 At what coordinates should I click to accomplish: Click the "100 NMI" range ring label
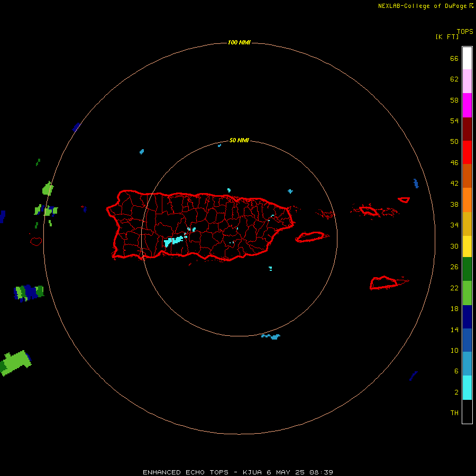[x=239, y=42]
